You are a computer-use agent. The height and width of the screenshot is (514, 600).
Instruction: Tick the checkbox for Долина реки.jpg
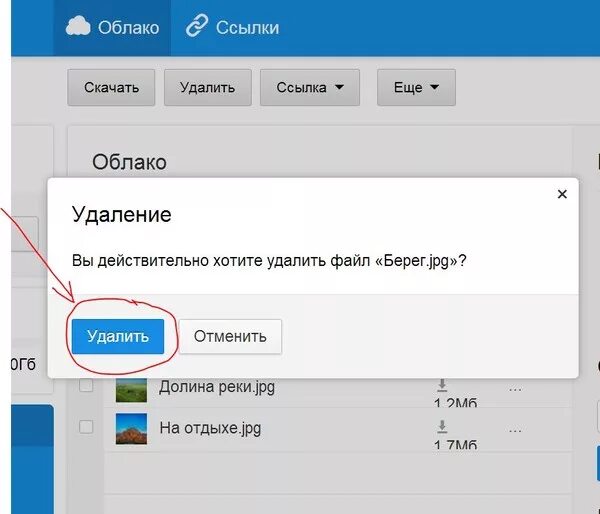tap(86, 385)
